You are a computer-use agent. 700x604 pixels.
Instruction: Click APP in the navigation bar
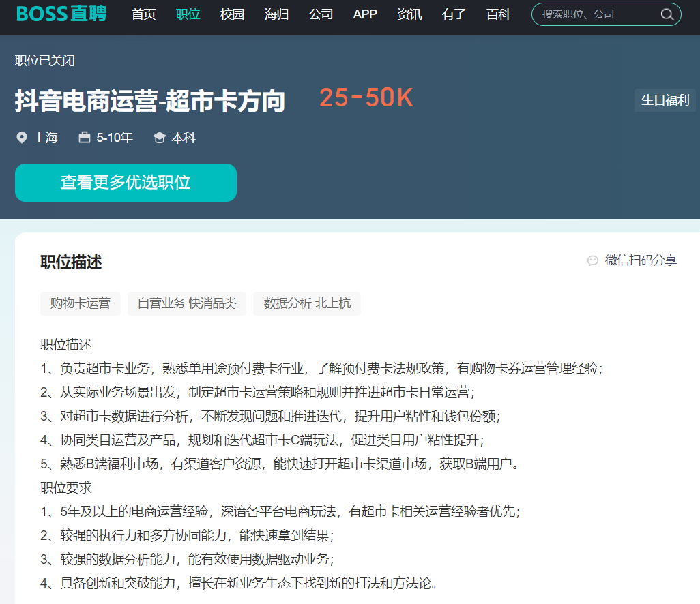pos(365,14)
